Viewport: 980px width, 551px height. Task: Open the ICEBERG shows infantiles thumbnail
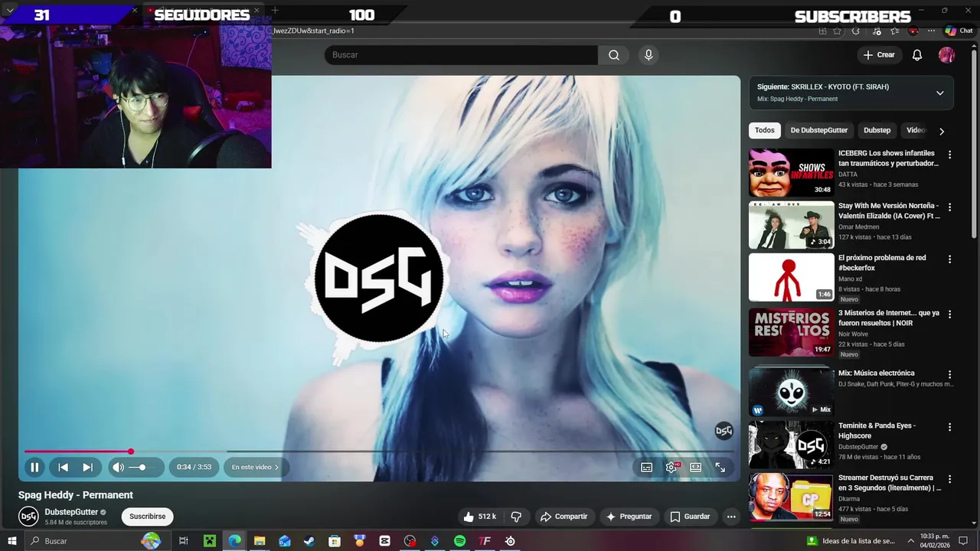tap(791, 172)
